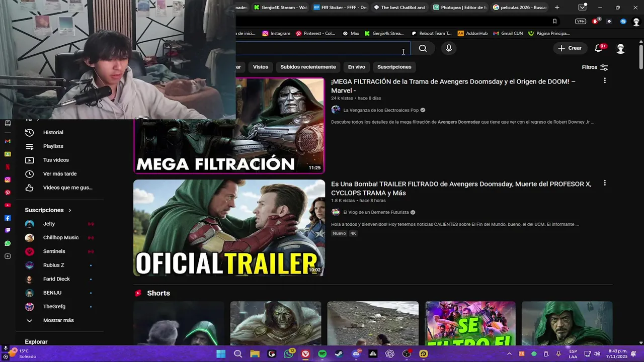Open the red extension icon with badge

[595, 21]
